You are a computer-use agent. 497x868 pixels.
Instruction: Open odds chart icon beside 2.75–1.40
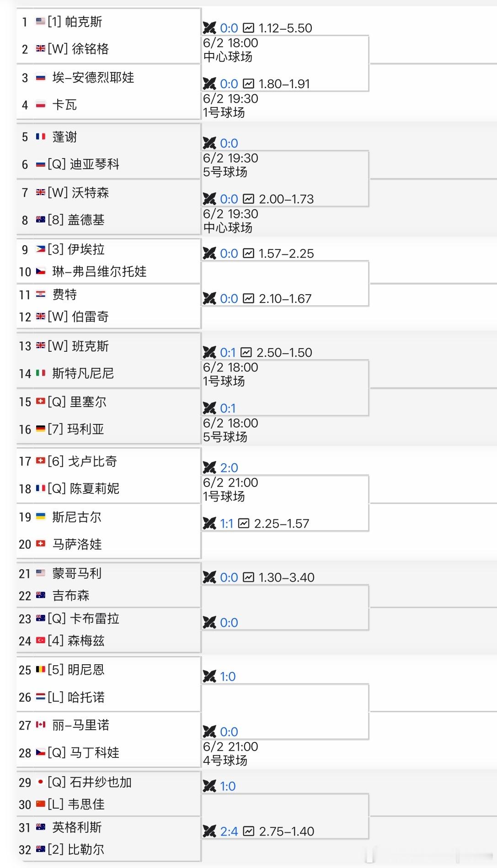pos(248,831)
